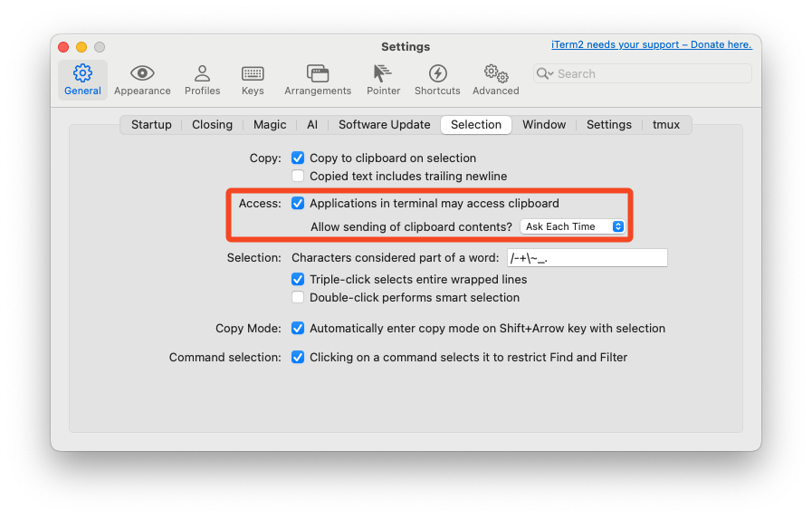
Task: Open the Pointer settings pane
Action: (383, 80)
